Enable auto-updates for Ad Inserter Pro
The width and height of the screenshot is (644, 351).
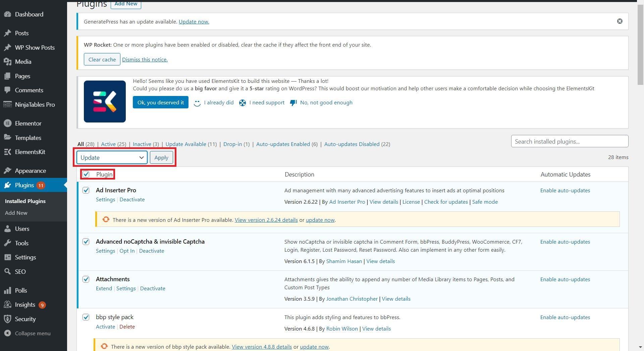[565, 190]
